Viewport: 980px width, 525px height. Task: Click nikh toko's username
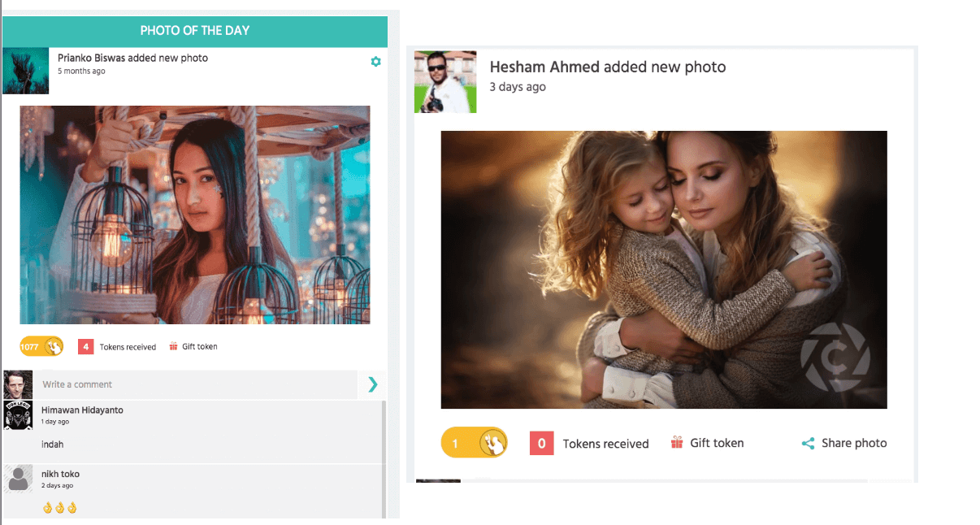tap(60, 473)
